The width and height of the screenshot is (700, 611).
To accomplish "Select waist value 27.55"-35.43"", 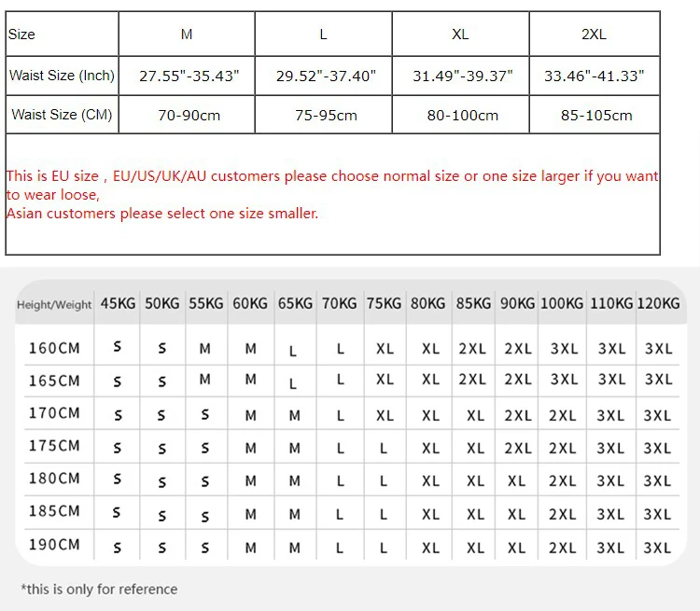I will [x=189, y=76].
